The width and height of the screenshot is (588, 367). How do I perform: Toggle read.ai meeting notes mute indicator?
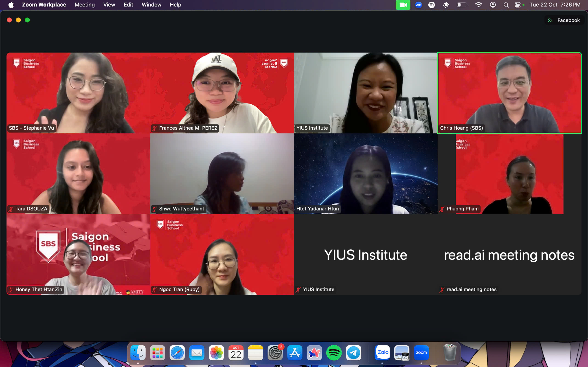(442, 289)
